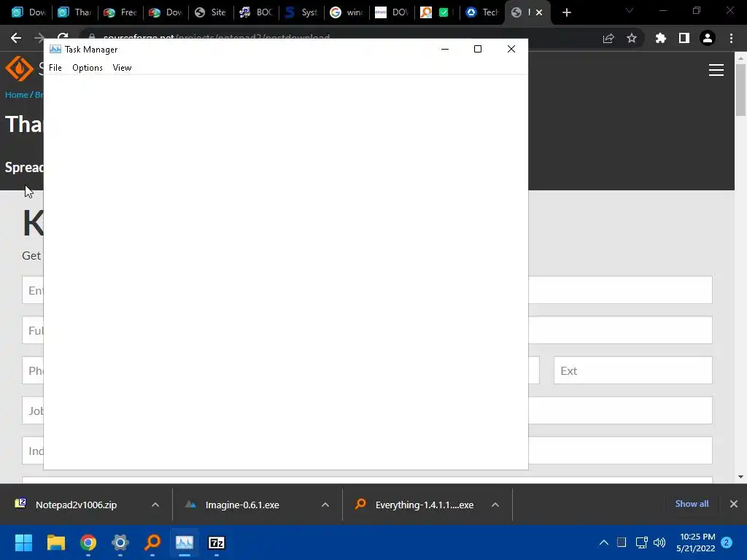Switch to Chrome on the taskbar
Screen dimensions: 747x560
pyautogui.click(x=88, y=542)
